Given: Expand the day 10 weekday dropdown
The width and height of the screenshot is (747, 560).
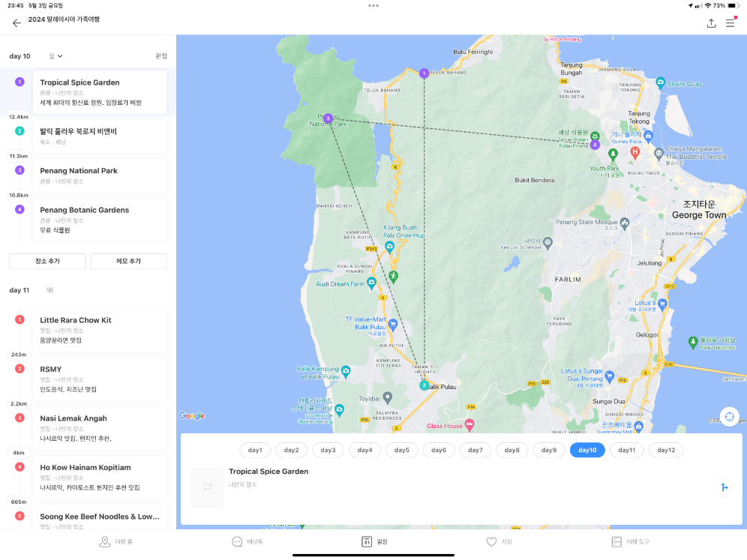Looking at the screenshot, I should pos(55,56).
